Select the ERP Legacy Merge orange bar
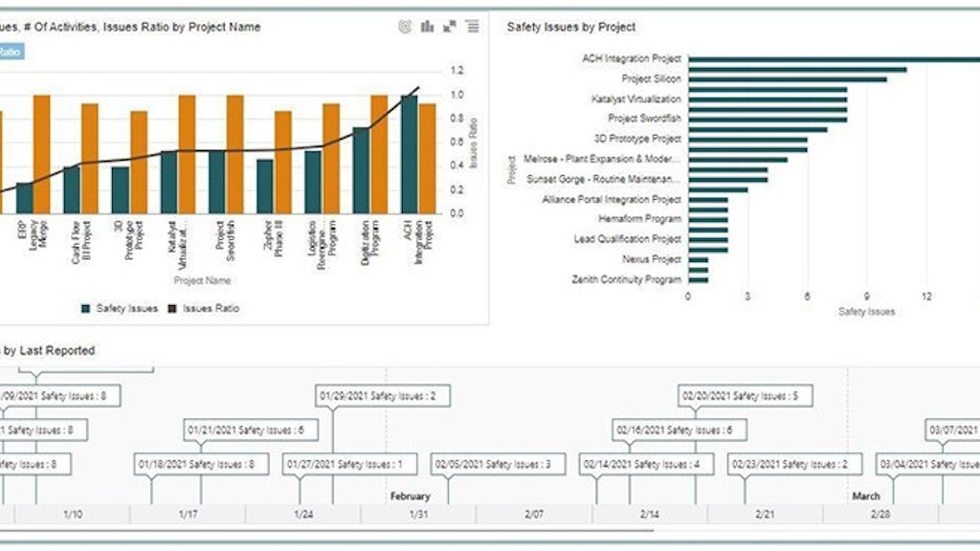980x551 pixels. (x=40, y=153)
